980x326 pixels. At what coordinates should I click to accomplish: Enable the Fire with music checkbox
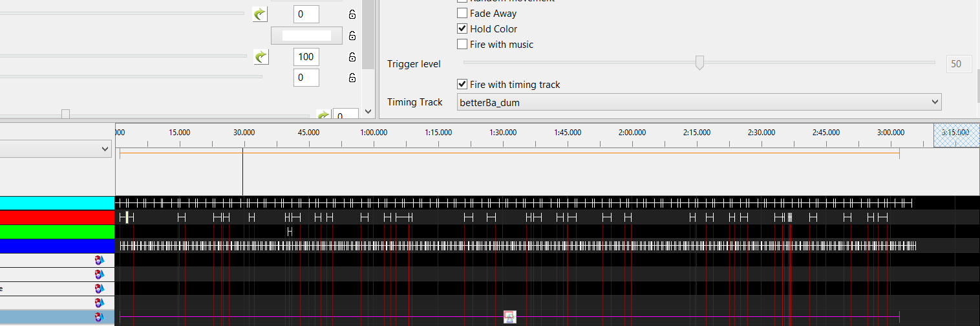tap(462, 44)
